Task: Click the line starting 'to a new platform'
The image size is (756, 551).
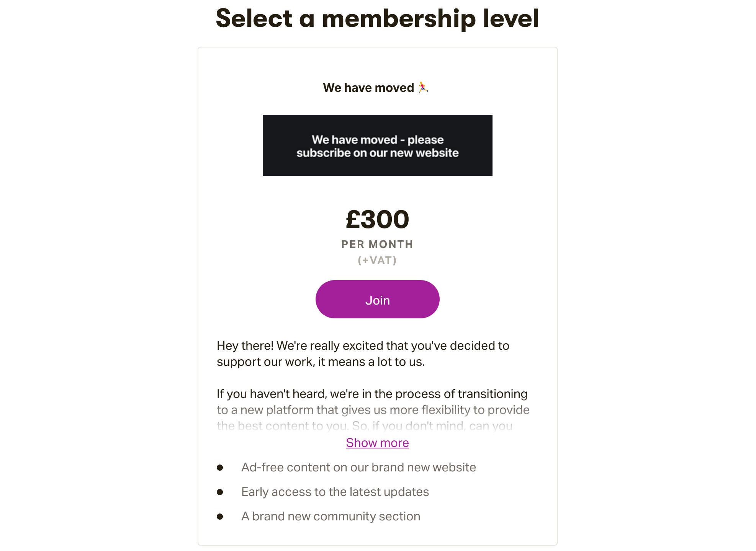Action: coord(373,410)
